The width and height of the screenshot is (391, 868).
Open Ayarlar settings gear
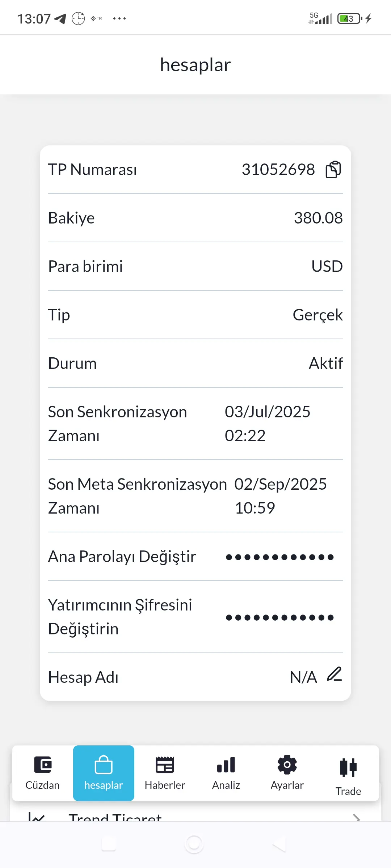(287, 773)
